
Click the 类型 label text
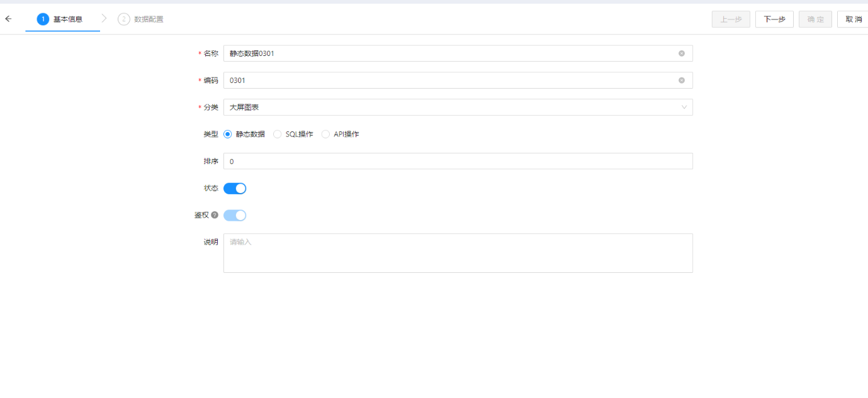tap(211, 134)
